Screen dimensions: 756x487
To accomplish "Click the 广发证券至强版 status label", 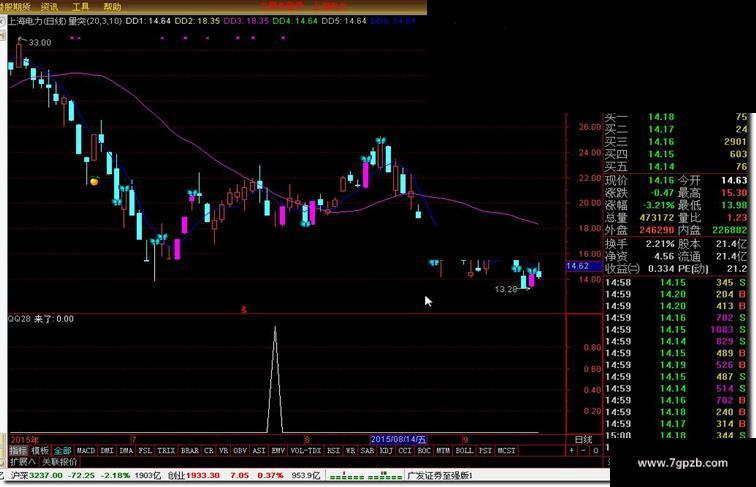I will (440, 475).
